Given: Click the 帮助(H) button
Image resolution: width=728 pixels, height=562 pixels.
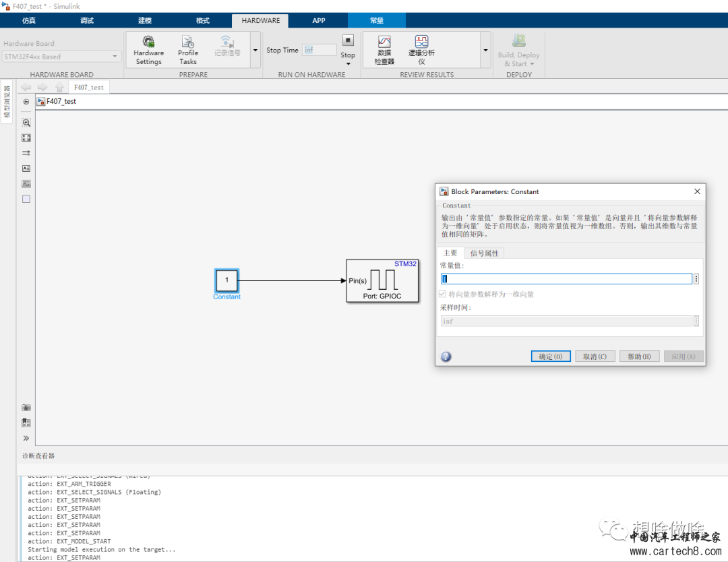Looking at the screenshot, I should [639, 356].
